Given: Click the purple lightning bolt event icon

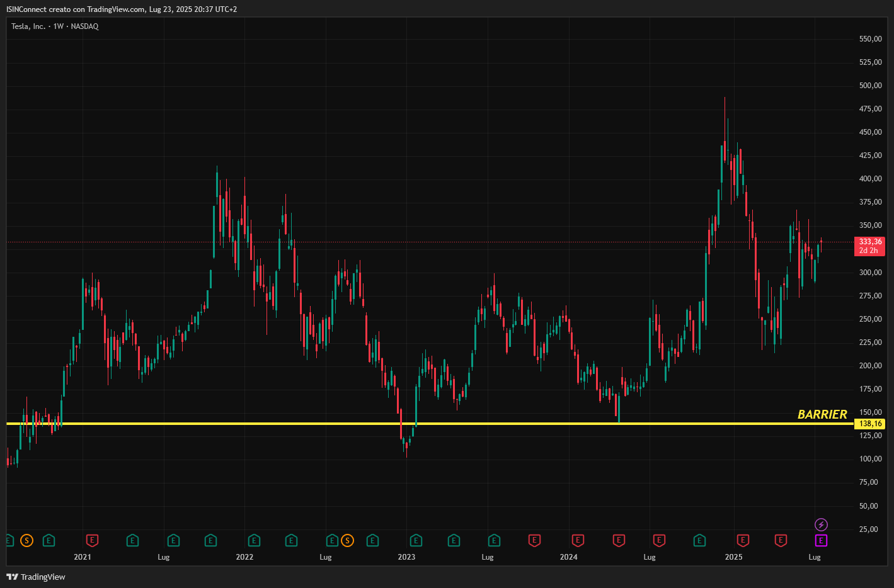Looking at the screenshot, I should tap(821, 524).
